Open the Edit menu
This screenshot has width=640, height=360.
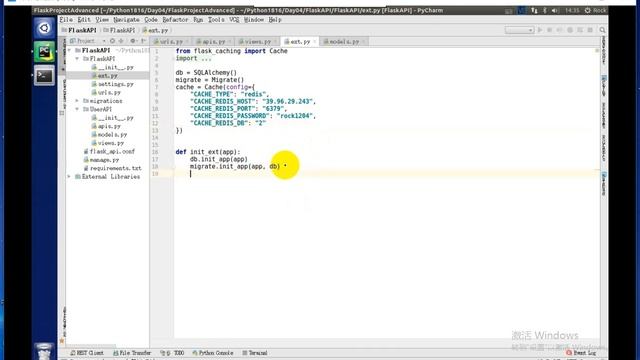coord(84,20)
